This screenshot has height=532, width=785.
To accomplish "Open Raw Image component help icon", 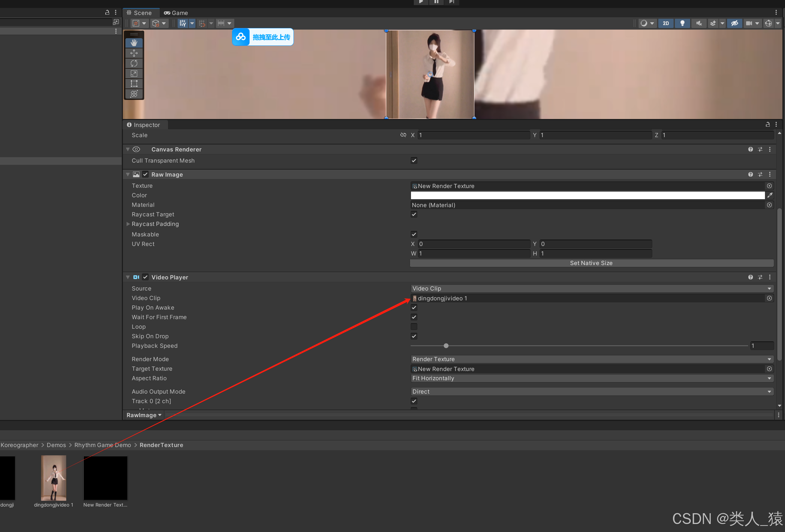I will coord(750,174).
